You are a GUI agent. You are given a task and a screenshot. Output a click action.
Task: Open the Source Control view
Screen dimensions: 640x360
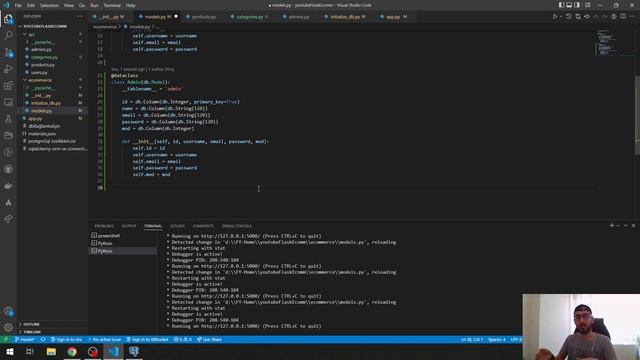point(8,52)
